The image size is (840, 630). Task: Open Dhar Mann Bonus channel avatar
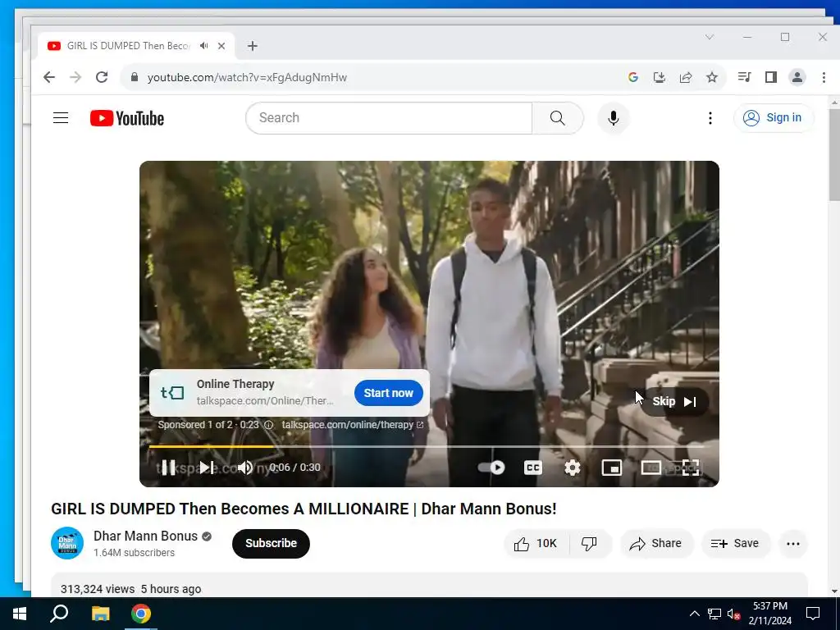(67, 543)
